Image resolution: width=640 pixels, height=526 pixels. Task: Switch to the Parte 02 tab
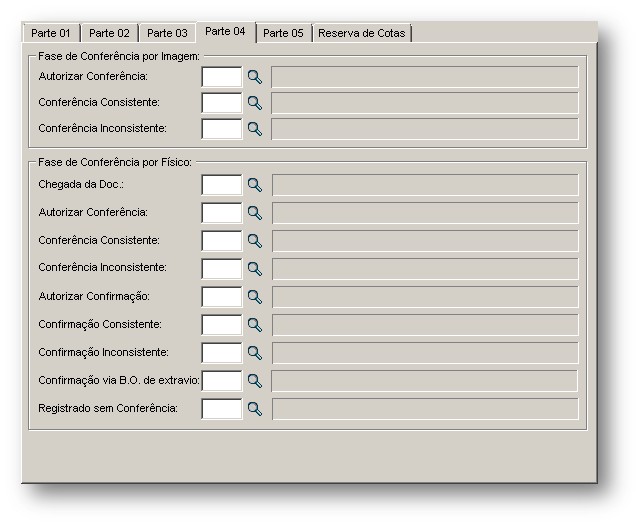(x=109, y=33)
